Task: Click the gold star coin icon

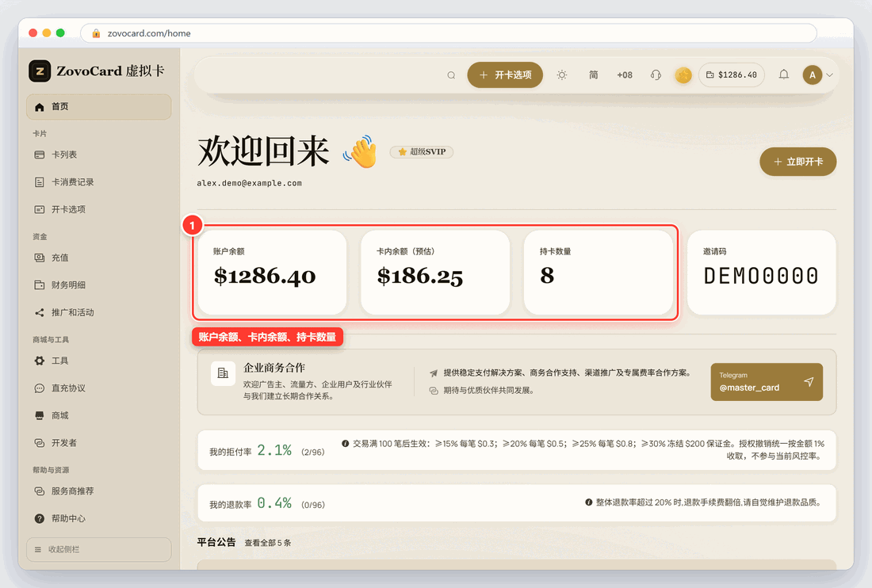Action: [x=683, y=75]
